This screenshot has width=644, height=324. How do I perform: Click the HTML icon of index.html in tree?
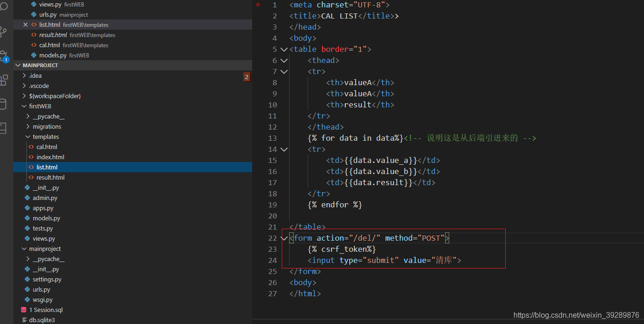point(31,157)
